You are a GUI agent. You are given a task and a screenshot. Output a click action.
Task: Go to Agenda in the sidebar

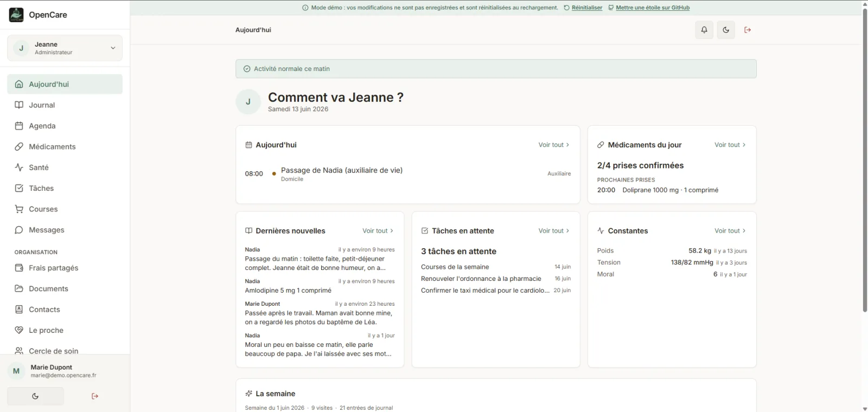click(65, 126)
